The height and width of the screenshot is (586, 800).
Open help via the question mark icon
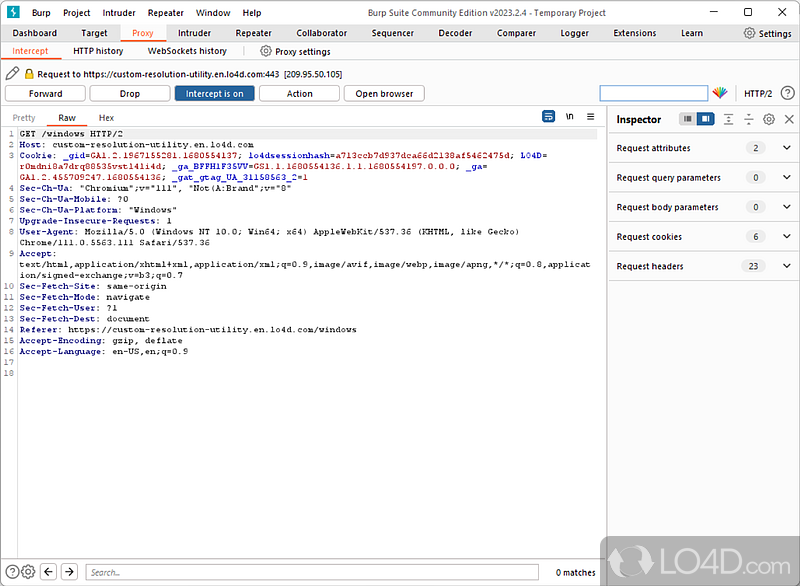click(788, 93)
